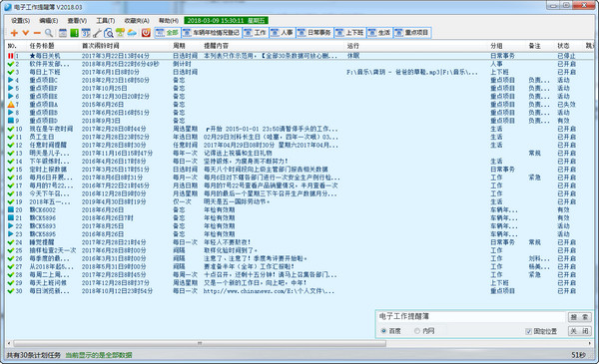Screen dimensions: 599x364
Task: Select the 日常事务 group tab
Action: [314, 33]
